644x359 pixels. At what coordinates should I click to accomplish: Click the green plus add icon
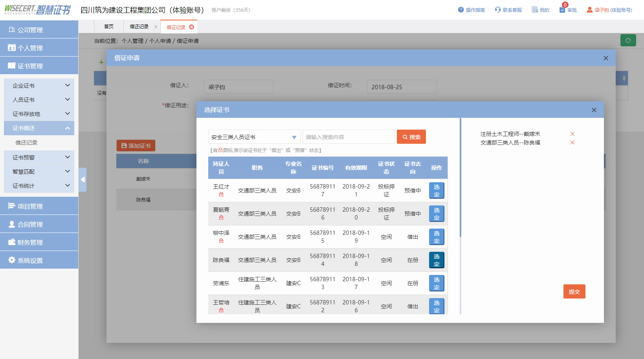click(101, 62)
